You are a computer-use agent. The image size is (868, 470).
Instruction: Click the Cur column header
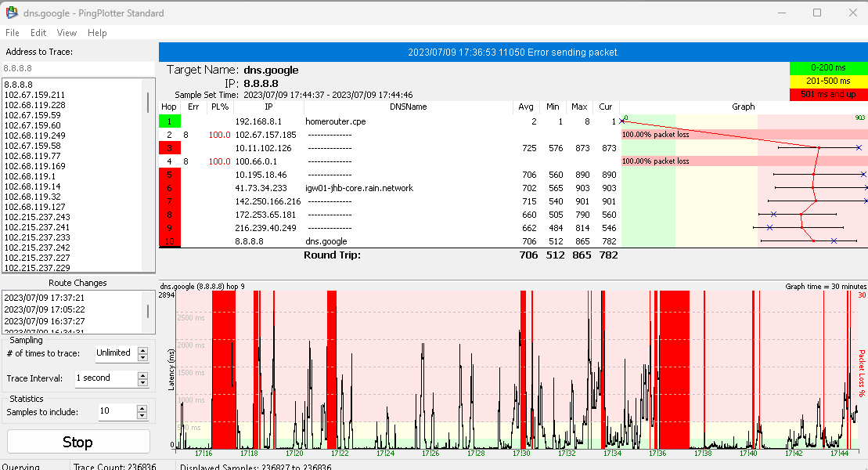(x=606, y=107)
